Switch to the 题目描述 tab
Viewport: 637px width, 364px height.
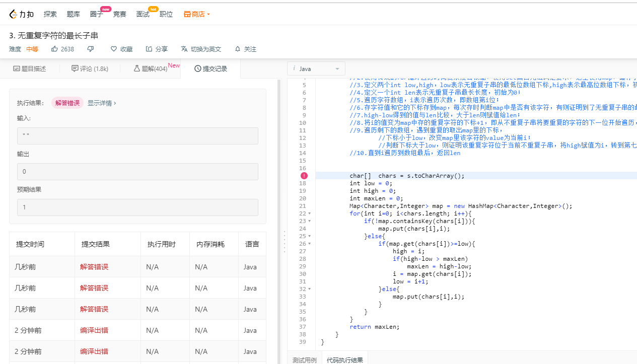30,68
